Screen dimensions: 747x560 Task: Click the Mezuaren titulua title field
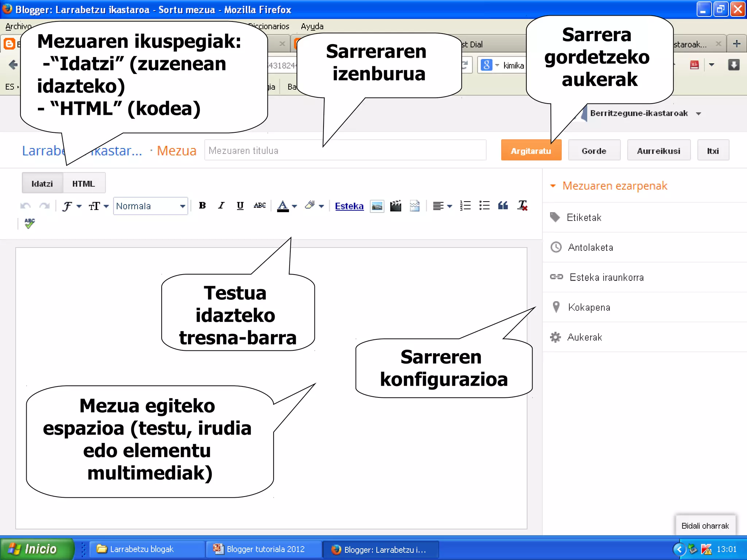(345, 150)
